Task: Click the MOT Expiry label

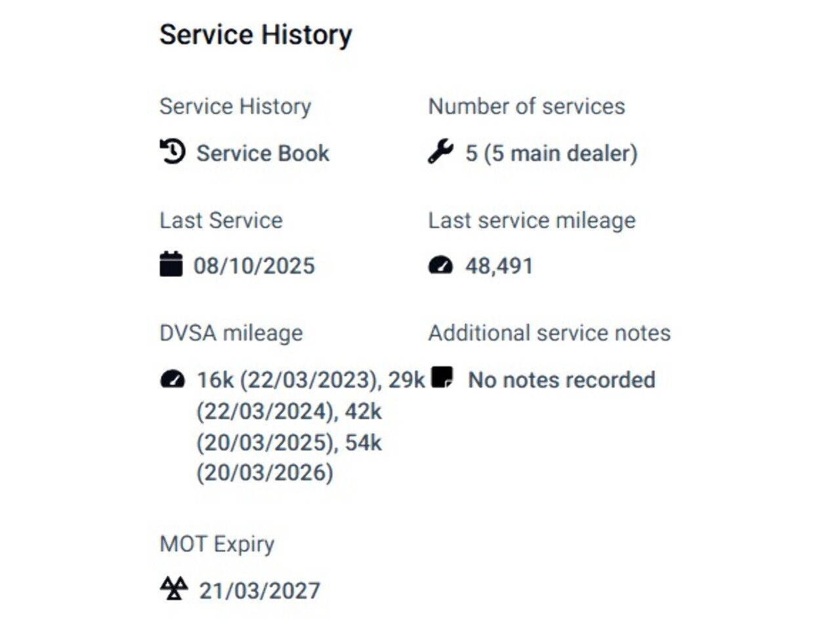Action: pyautogui.click(x=217, y=544)
